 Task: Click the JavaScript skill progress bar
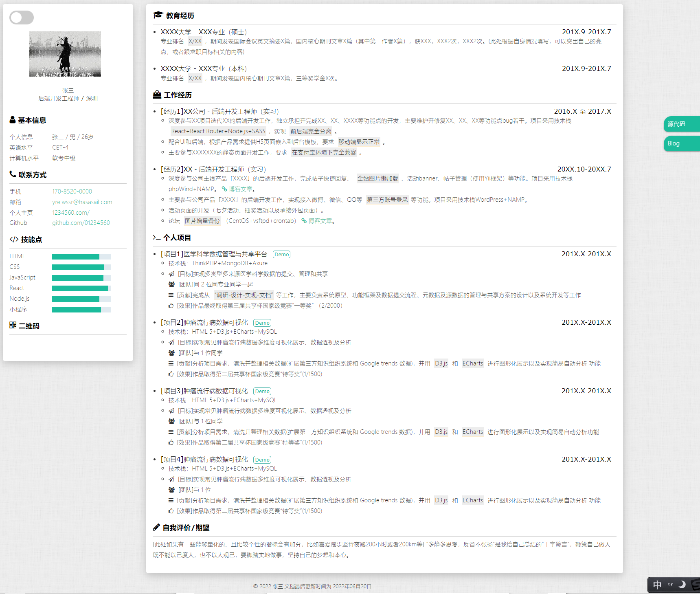(81, 278)
